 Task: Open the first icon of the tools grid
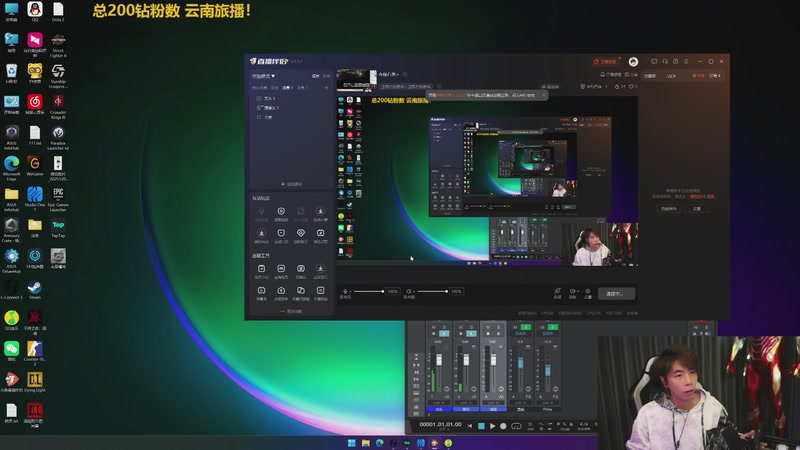(x=261, y=268)
